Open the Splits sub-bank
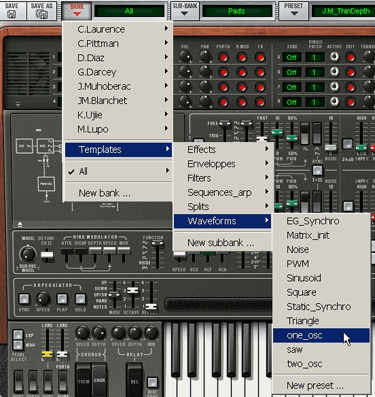375x397 pixels. 222,207
